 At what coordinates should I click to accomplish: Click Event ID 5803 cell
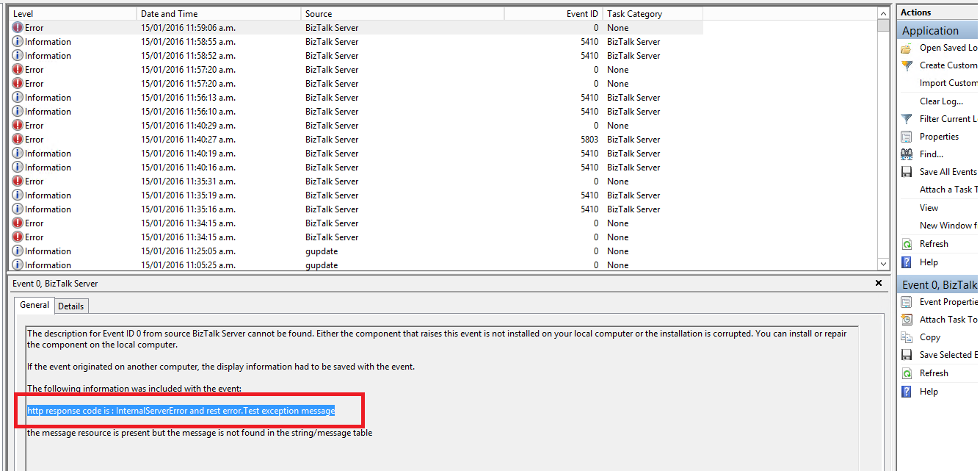click(x=589, y=140)
